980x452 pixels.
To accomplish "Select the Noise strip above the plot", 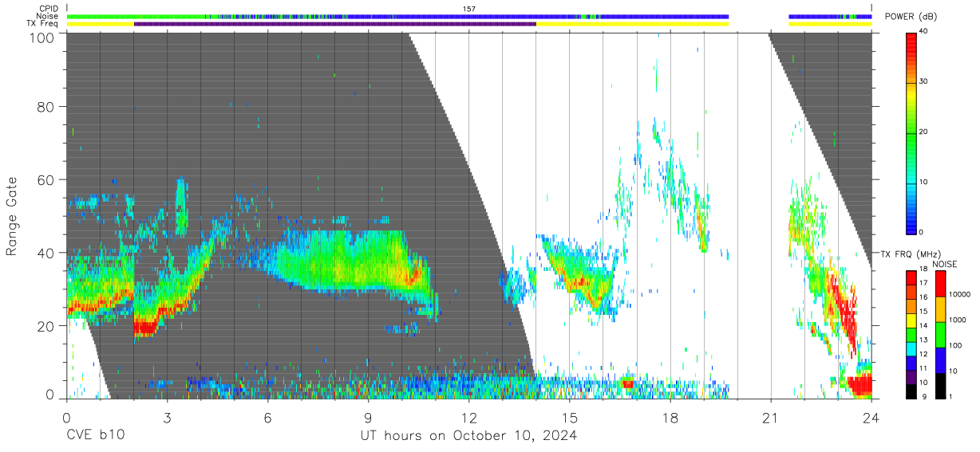I will pos(469,16).
